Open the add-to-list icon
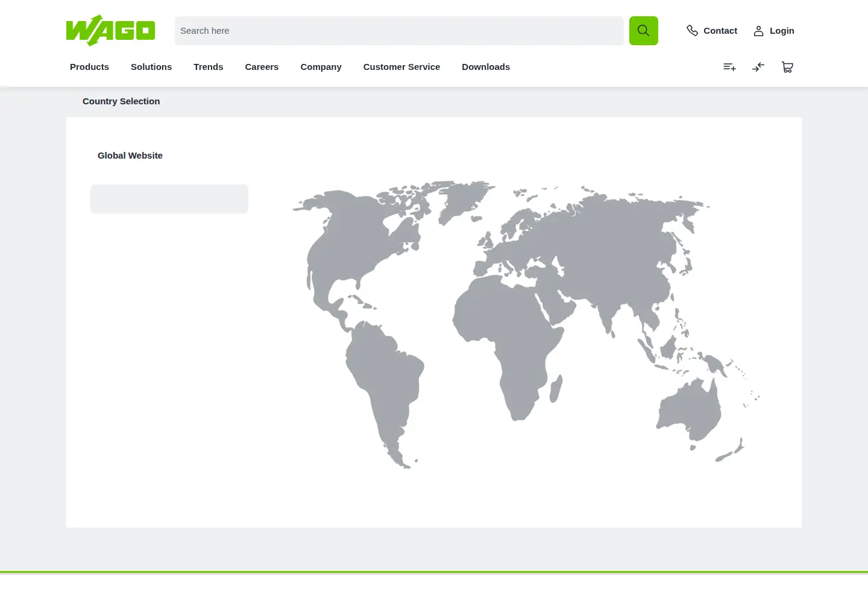The image size is (868, 603). click(x=729, y=67)
